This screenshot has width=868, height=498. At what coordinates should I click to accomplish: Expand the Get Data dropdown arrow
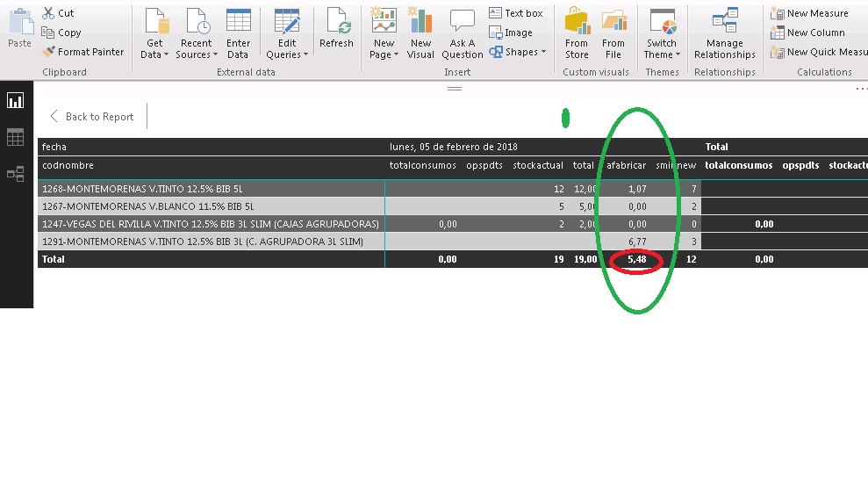coord(166,54)
